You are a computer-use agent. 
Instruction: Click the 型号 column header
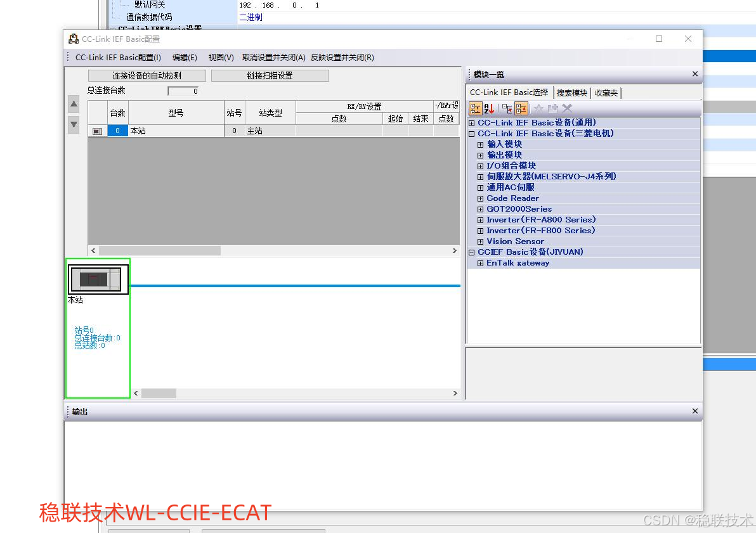pyautogui.click(x=176, y=113)
